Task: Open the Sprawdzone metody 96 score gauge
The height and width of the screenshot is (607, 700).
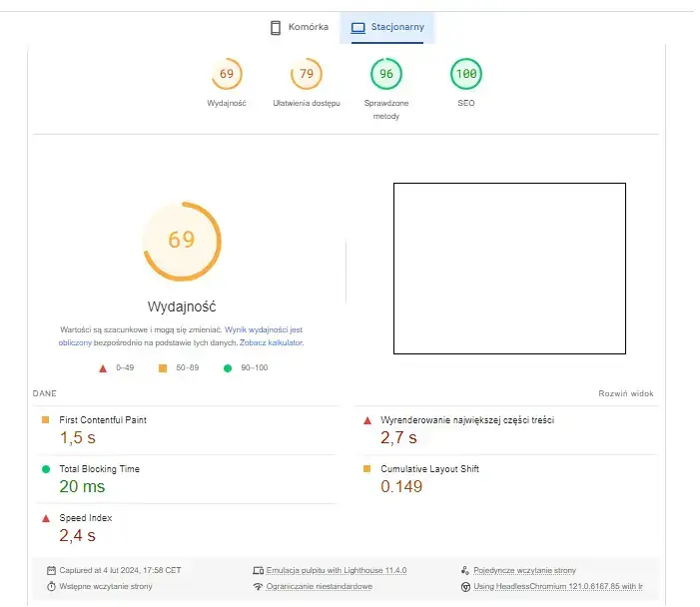Action: 385,75
